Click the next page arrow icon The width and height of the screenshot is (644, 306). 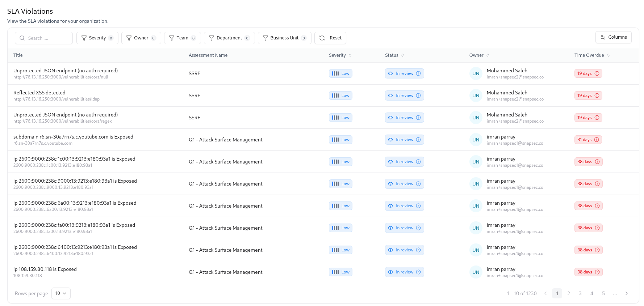tap(627, 293)
